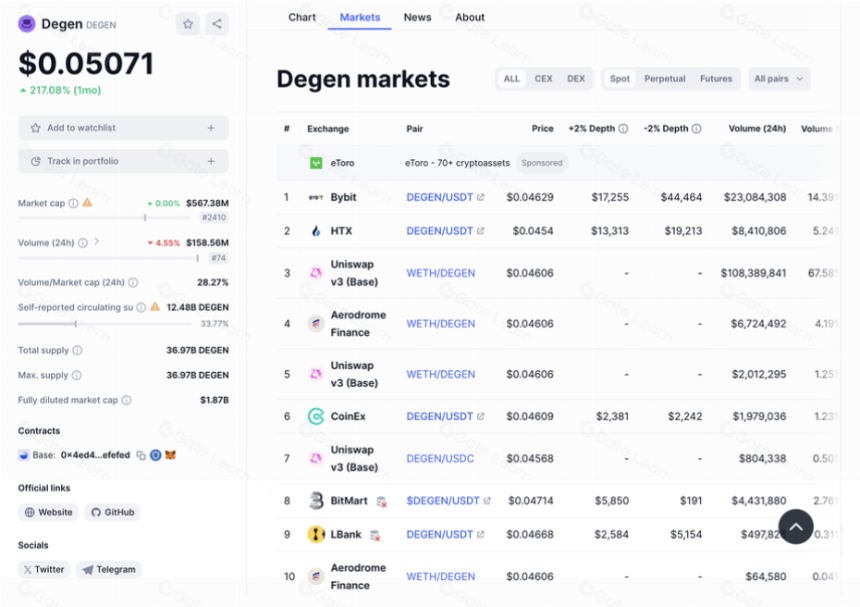The height and width of the screenshot is (607, 860).
Task: Click the HTX flame logo
Action: coord(316,231)
